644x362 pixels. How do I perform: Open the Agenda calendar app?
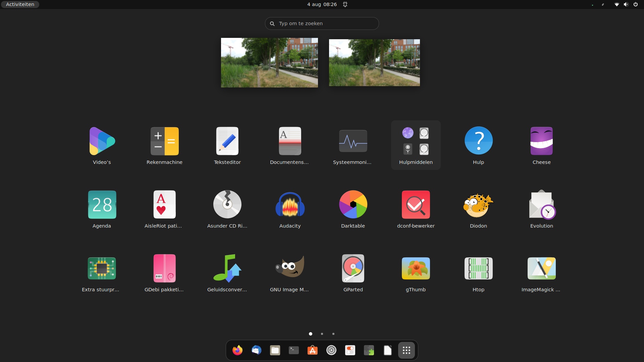click(x=102, y=205)
